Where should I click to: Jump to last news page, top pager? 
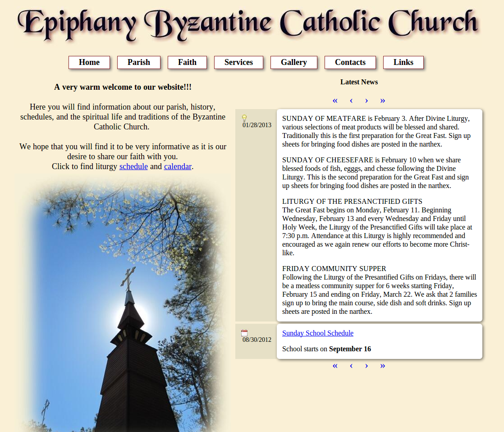pyautogui.click(x=382, y=101)
